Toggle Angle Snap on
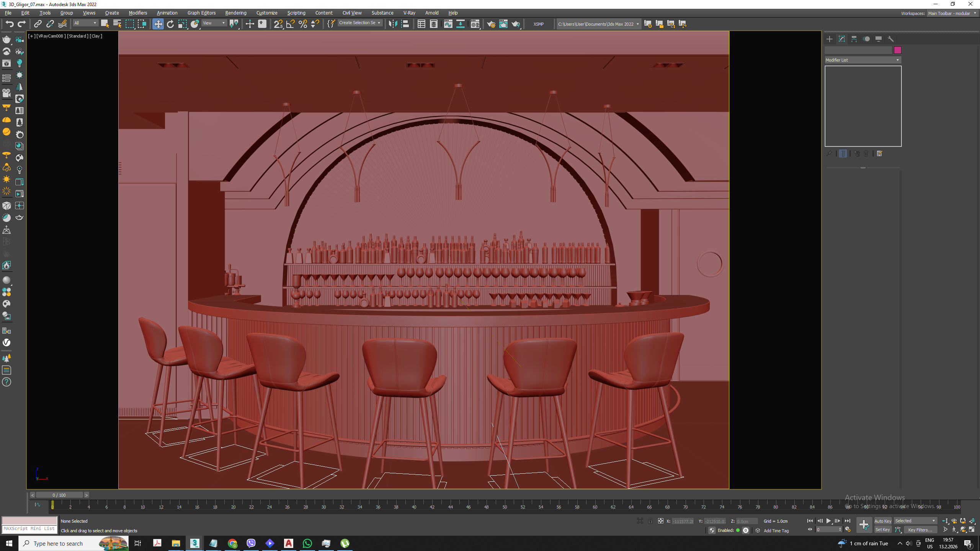Screen dimensions: 980x551 click(291, 24)
